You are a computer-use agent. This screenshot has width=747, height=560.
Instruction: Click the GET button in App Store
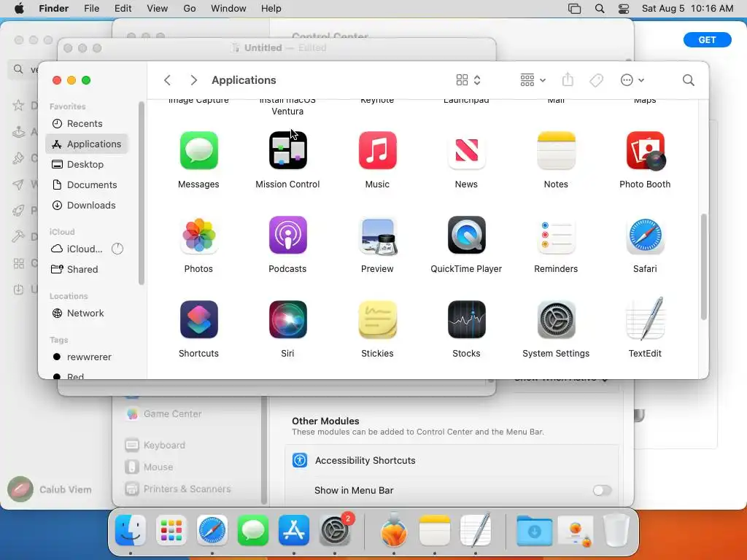(x=707, y=40)
